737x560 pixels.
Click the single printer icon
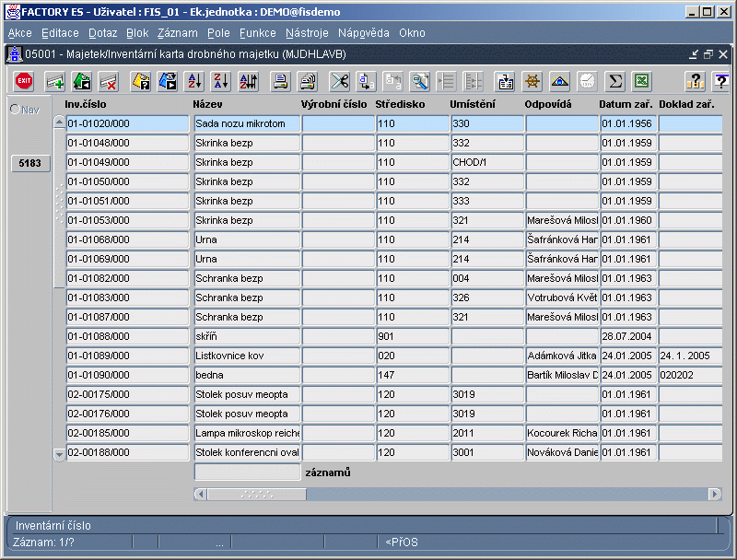[x=281, y=82]
